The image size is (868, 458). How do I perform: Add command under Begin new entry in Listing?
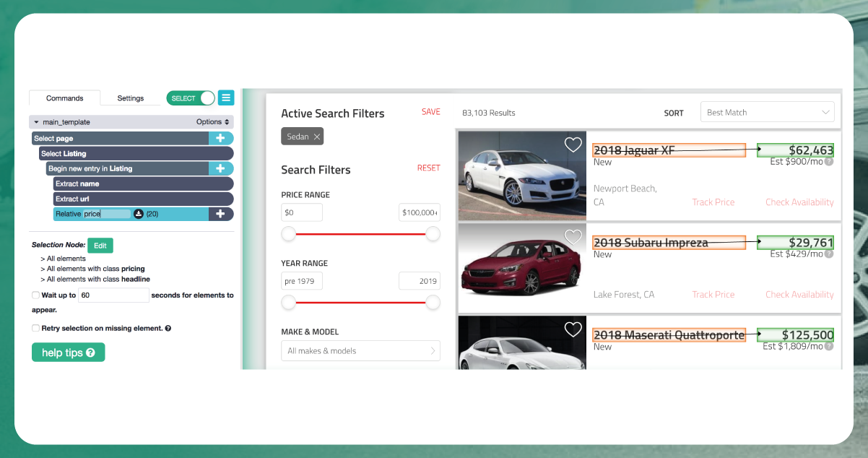(x=221, y=168)
